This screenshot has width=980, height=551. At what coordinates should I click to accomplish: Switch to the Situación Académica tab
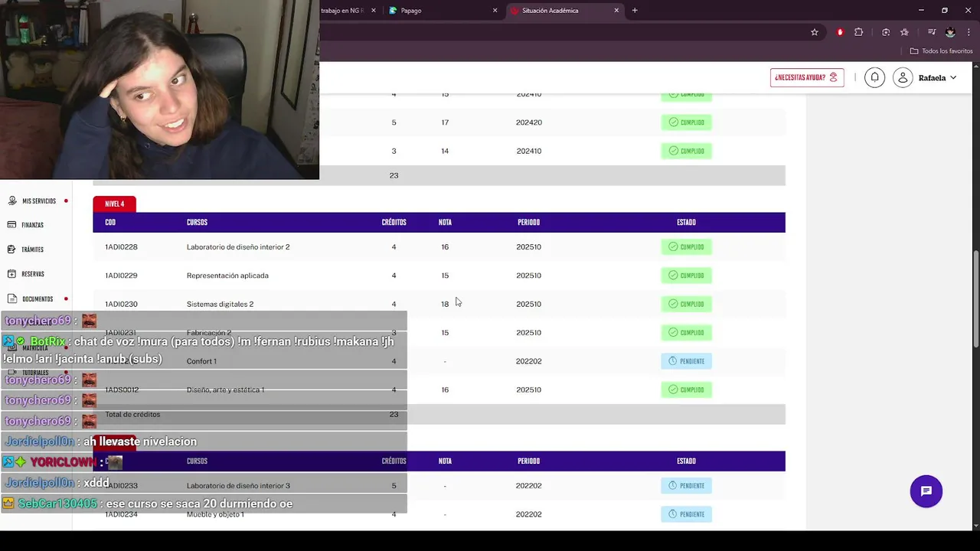click(x=564, y=11)
